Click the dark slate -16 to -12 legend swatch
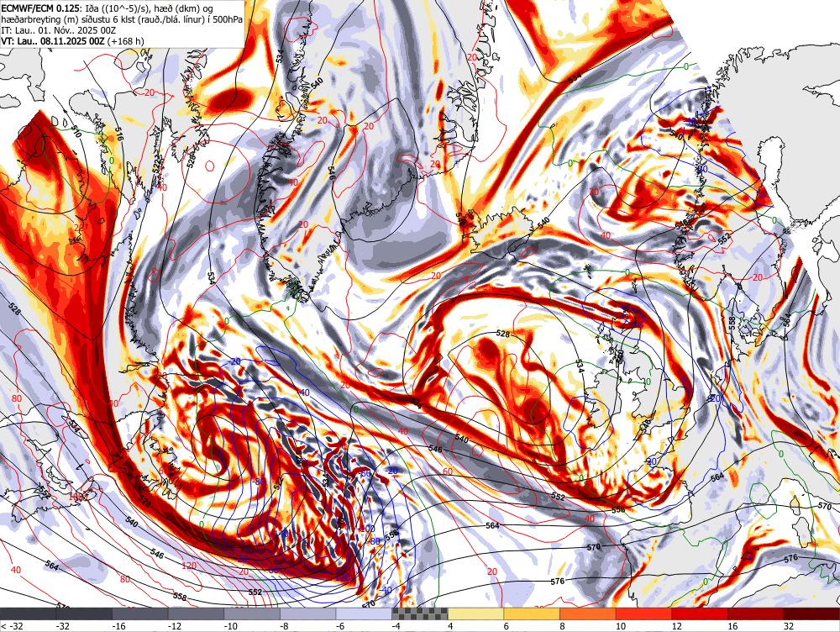Viewport: 840px width, 632px height. pyautogui.click(x=139, y=614)
